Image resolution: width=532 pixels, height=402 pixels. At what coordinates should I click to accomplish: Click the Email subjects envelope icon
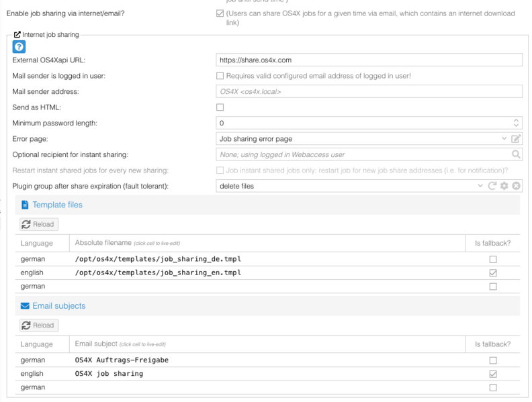25,306
